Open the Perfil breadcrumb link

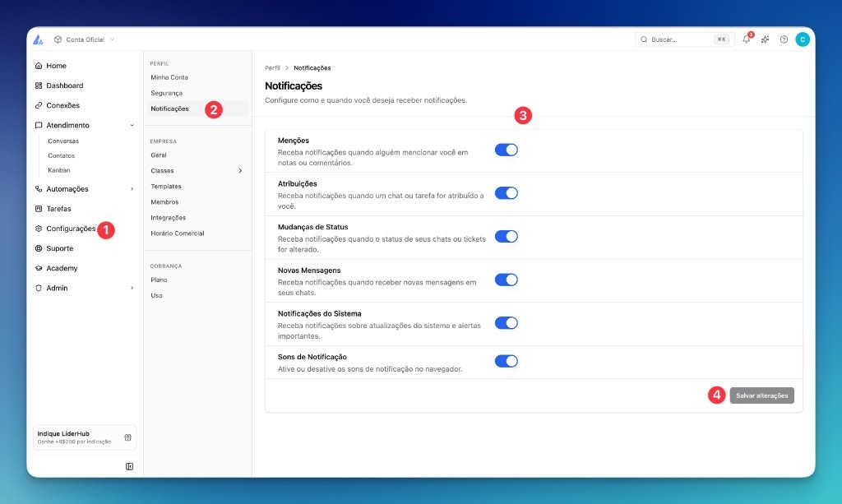(x=272, y=68)
